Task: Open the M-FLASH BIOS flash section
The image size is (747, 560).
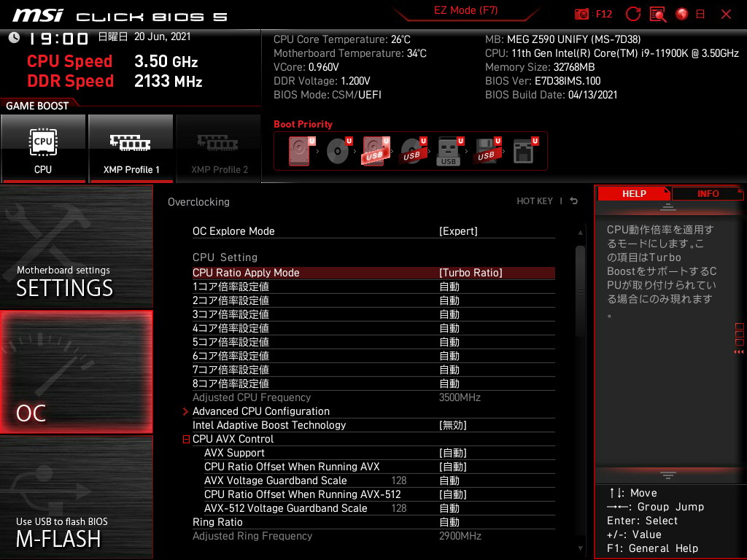Action: [76, 497]
